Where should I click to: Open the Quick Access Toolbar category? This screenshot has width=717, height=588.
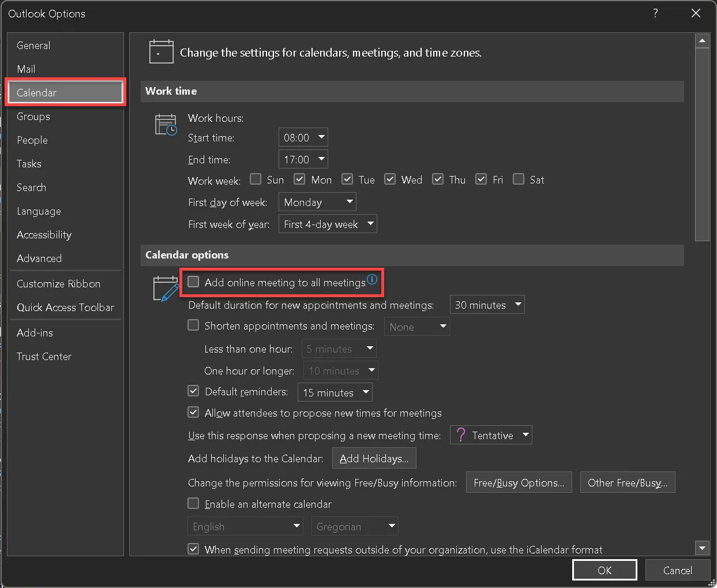coord(65,307)
